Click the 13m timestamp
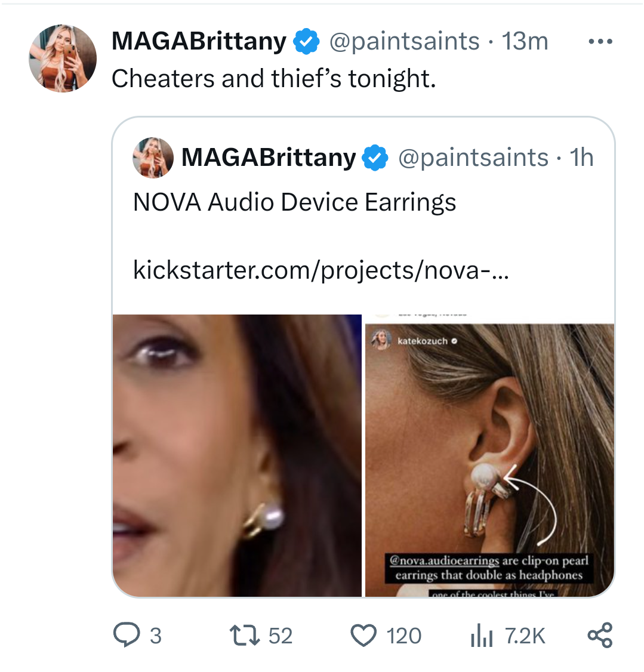644x672 pixels. pos(525,42)
